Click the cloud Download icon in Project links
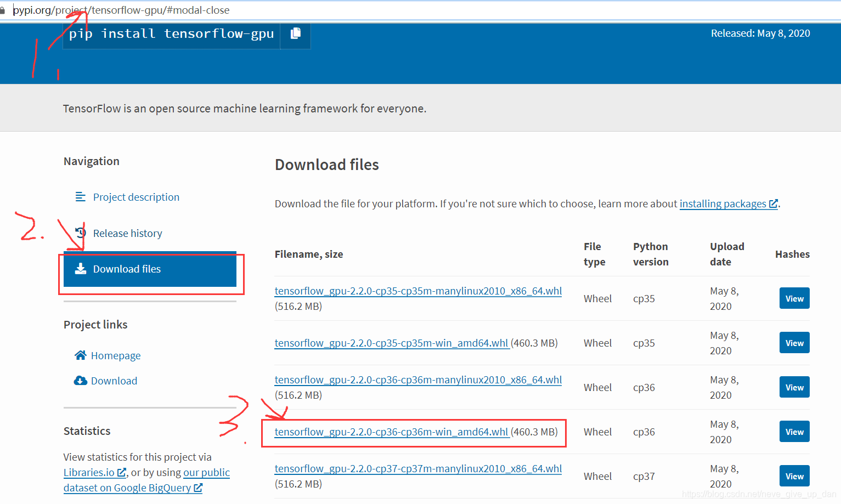This screenshot has width=841, height=504. point(81,381)
